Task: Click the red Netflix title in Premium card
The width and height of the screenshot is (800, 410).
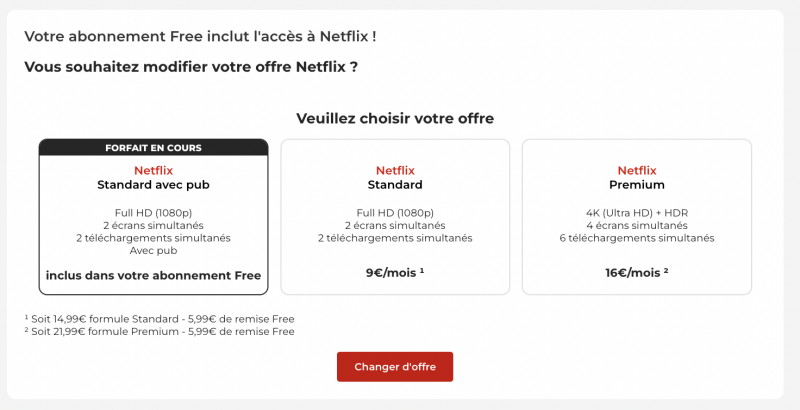Action: pyautogui.click(x=637, y=170)
